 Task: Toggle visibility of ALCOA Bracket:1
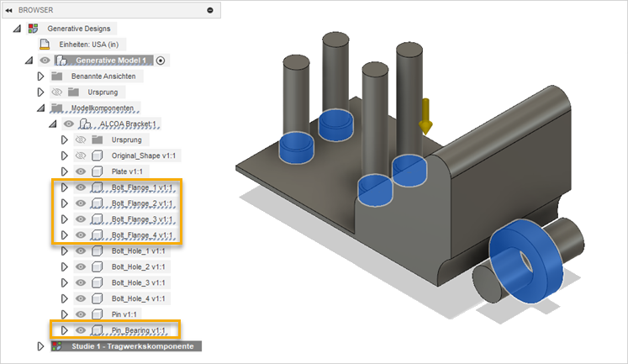point(69,124)
